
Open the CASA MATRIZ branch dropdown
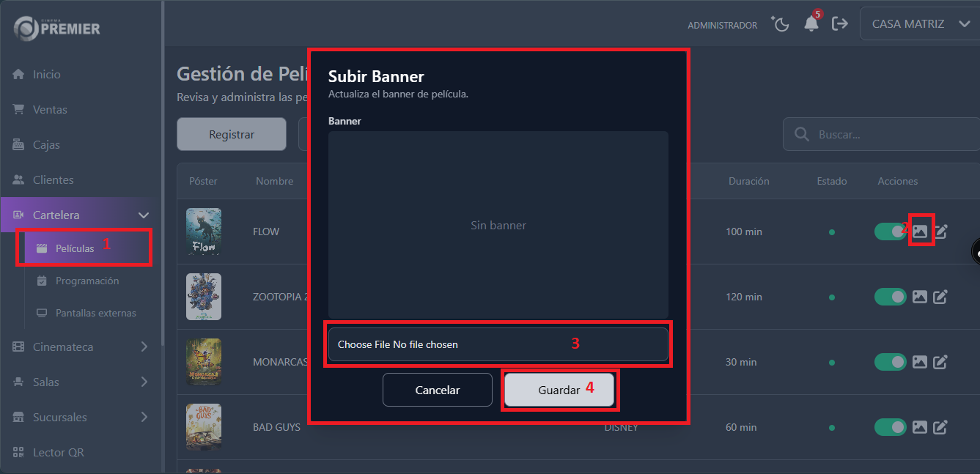click(920, 24)
